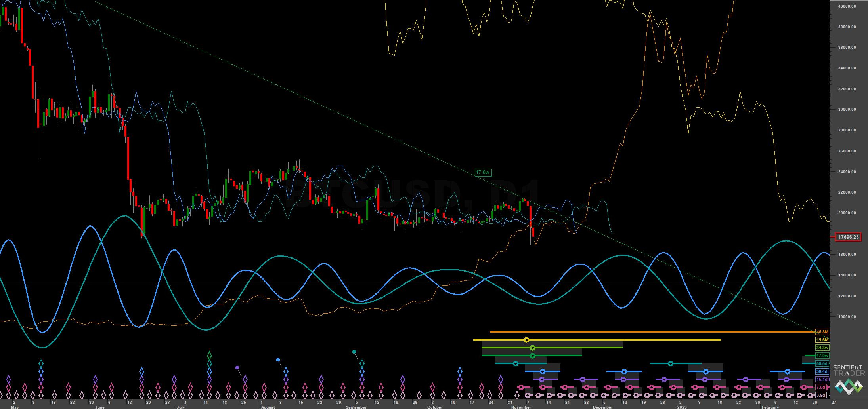Click the yellow 15.6M trough circle marker

(526, 340)
